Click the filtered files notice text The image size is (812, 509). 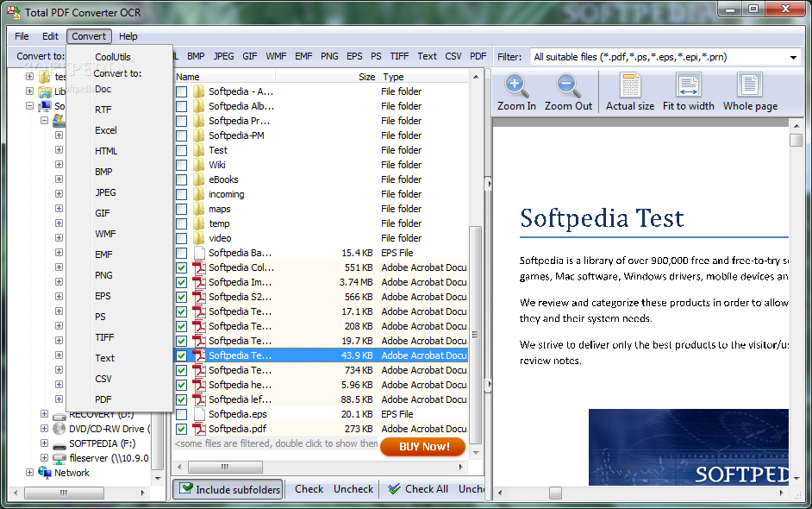point(276,443)
